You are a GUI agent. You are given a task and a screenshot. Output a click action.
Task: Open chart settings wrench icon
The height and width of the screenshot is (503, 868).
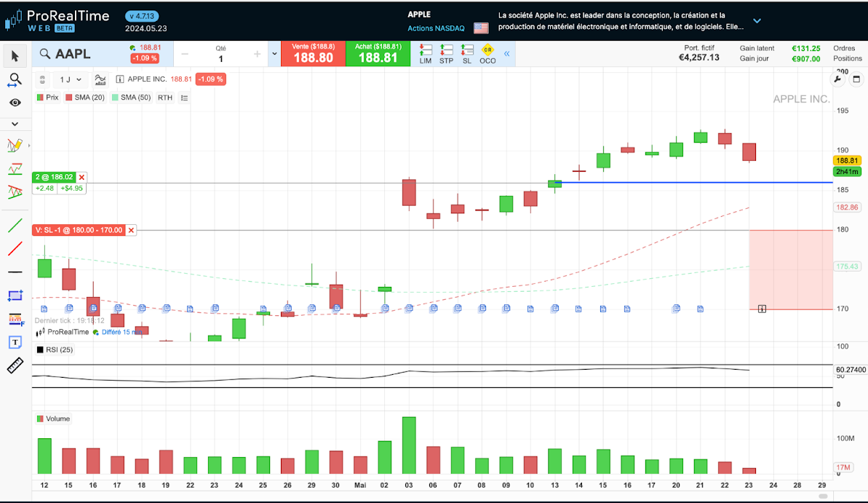click(837, 79)
